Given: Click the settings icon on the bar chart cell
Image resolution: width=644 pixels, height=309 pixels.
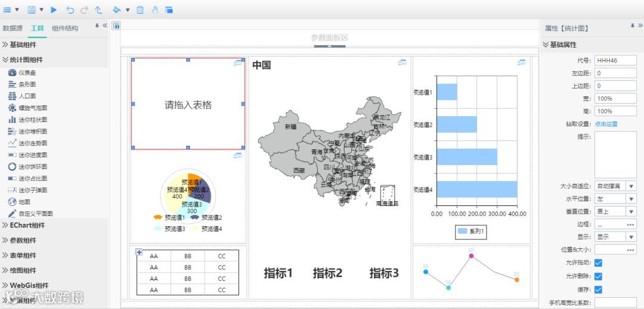Looking at the screenshot, I should pos(522,63).
